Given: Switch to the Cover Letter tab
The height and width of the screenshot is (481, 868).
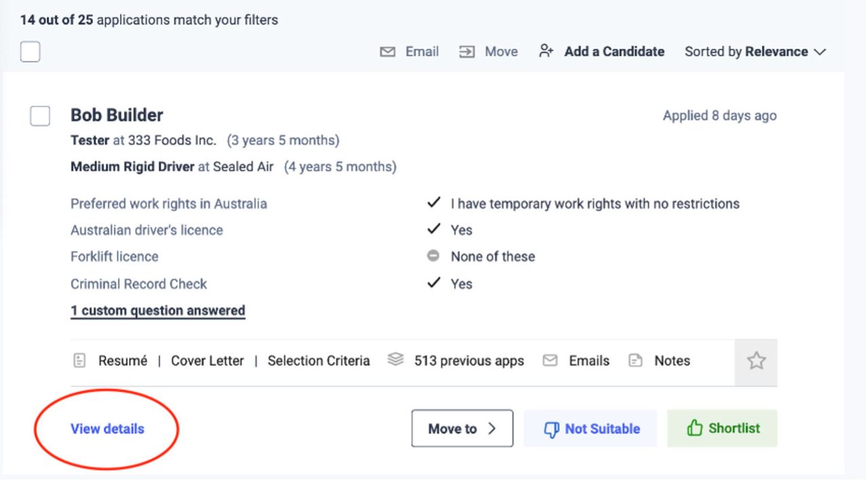Looking at the screenshot, I should [207, 361].
